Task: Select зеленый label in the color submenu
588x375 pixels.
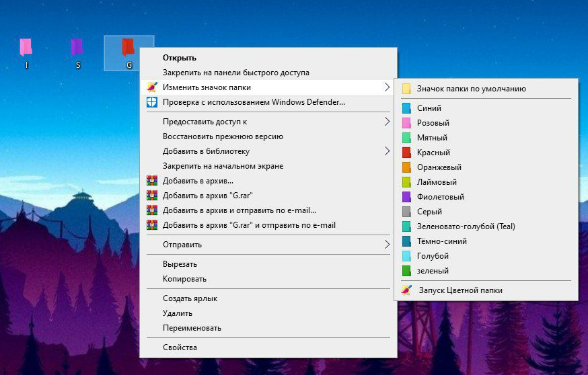Action: (x=433, y=271)
